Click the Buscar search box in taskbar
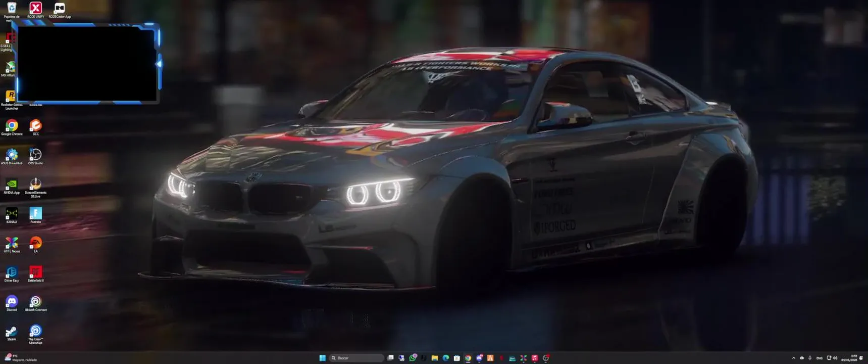The height and width of the screenshot is (364, 868). coord(356,358)
